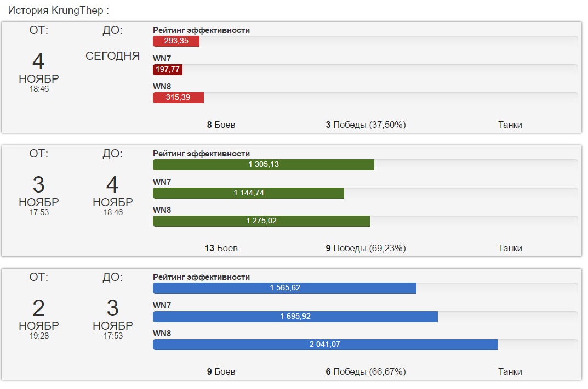This screenshot has height=389, width=588.
Task: Click the green WN8 bar 1 275,02
Action: click(261, 221)
